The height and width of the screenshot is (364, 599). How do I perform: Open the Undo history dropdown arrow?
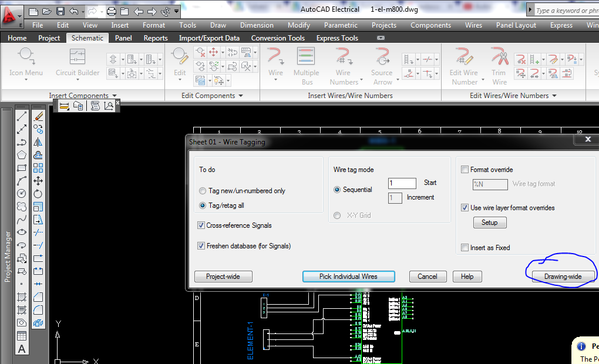click(x=83, y=12)
